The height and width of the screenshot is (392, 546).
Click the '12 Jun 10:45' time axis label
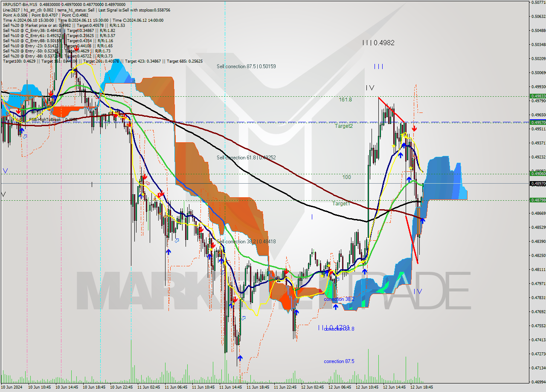366,387
